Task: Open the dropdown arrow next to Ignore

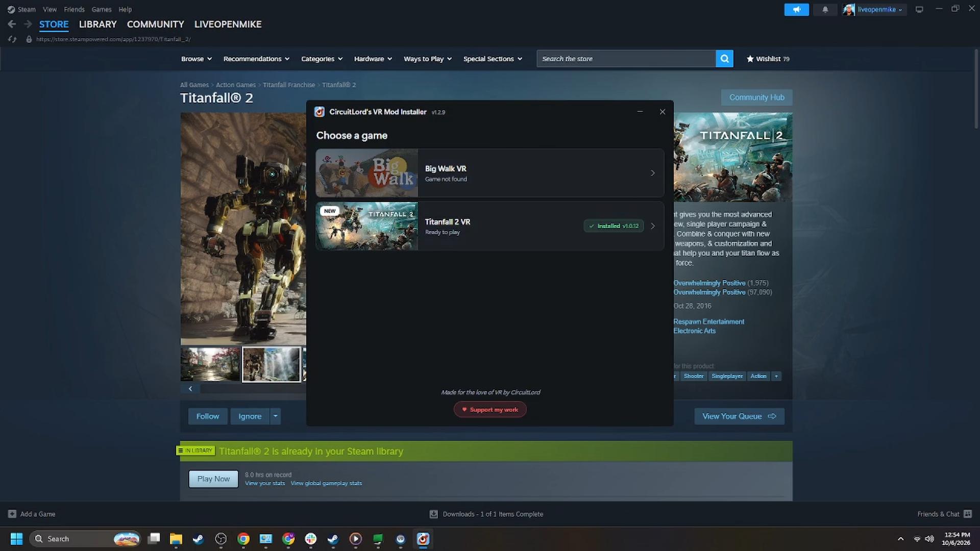Action: [x=276, y=416]
